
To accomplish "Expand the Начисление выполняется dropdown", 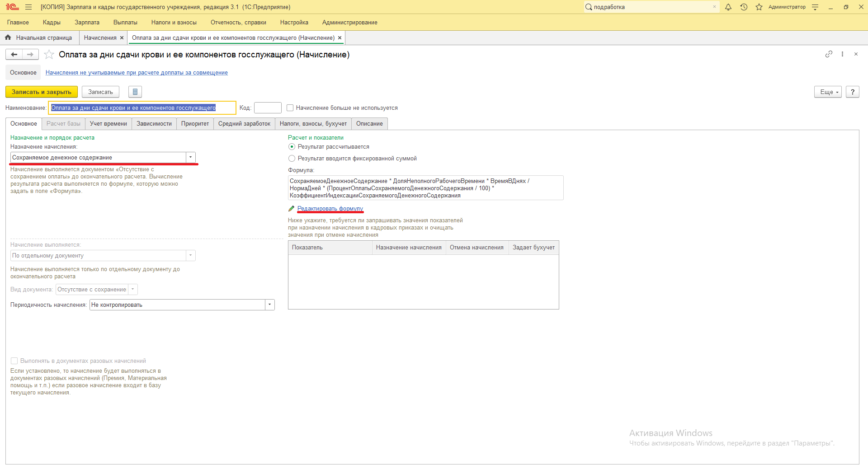I will (x=191, y=256).
